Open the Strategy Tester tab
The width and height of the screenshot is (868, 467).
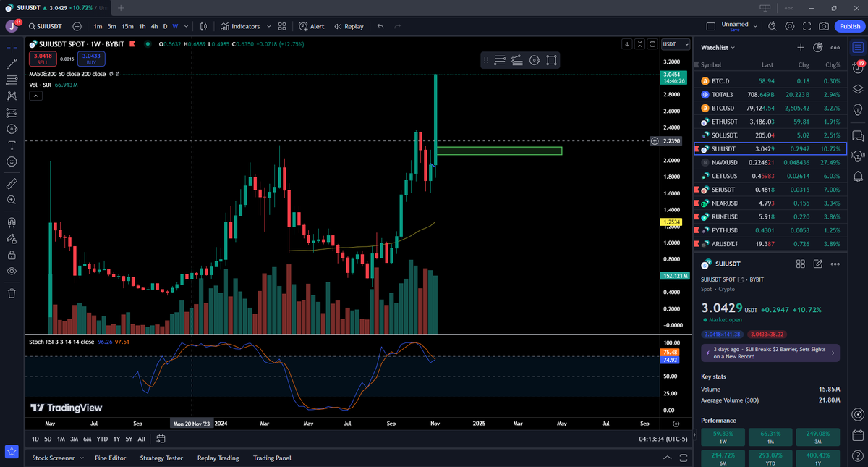pyautogui.click(x=161, y=458)
